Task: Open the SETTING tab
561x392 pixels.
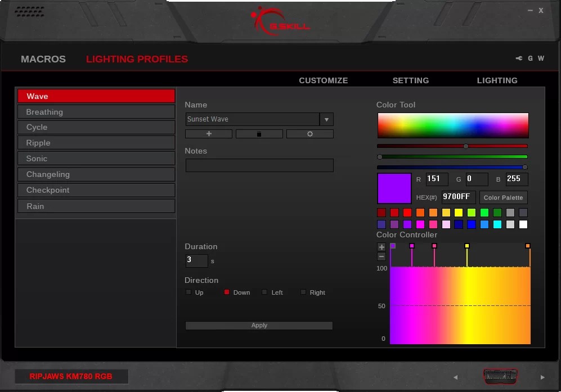Action: coord(410,80)
